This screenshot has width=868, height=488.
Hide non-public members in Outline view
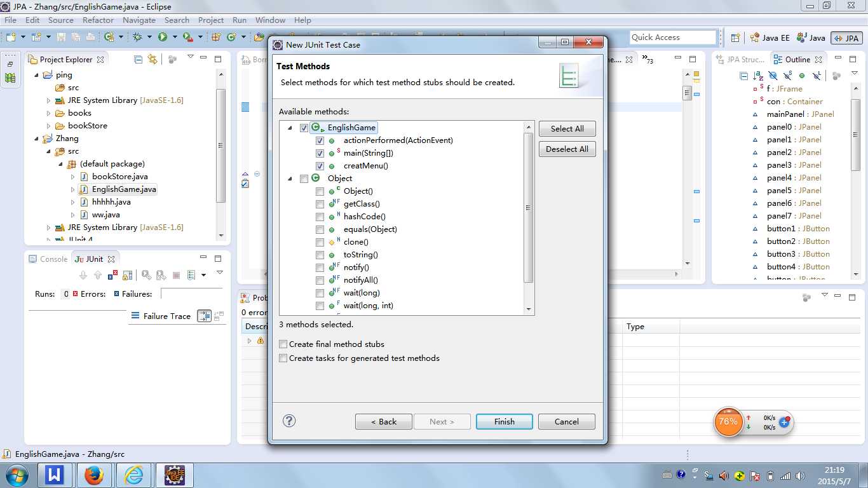pyautogui.click(x=802, y=76)
